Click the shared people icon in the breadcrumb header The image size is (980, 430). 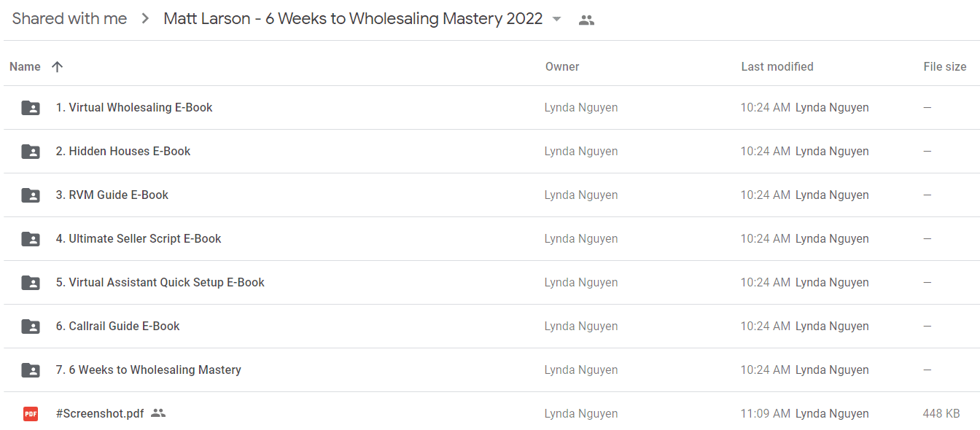[586, 20]
